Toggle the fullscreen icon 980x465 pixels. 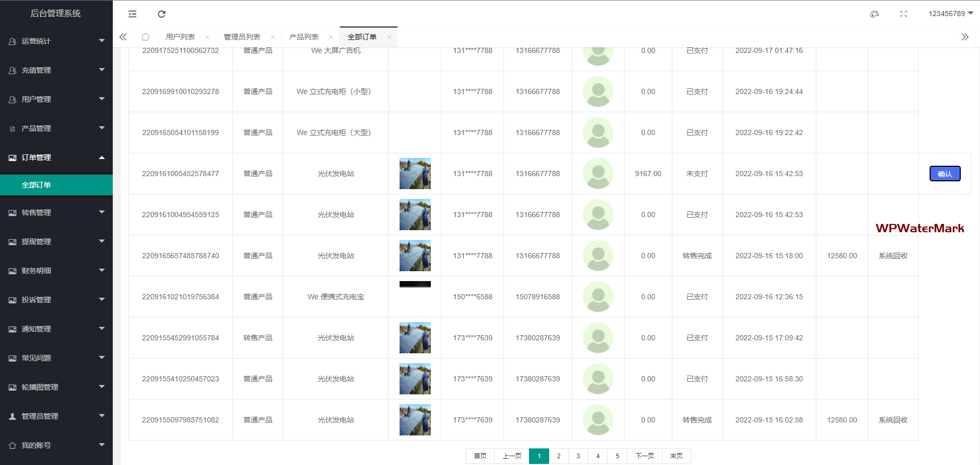tap(904, 14)
